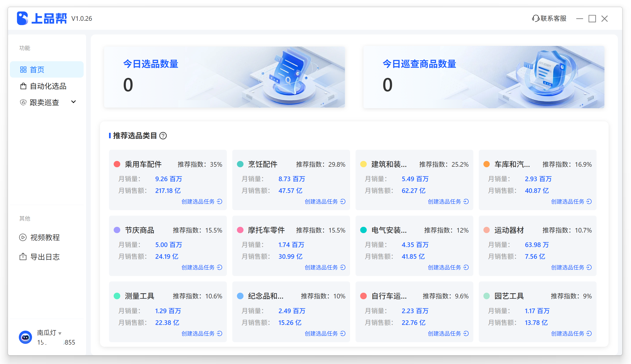This screenshot has height=364, width=631.
Task: Click the arrow icon on the 园艺工具 task link
Action: click(589, 333)
